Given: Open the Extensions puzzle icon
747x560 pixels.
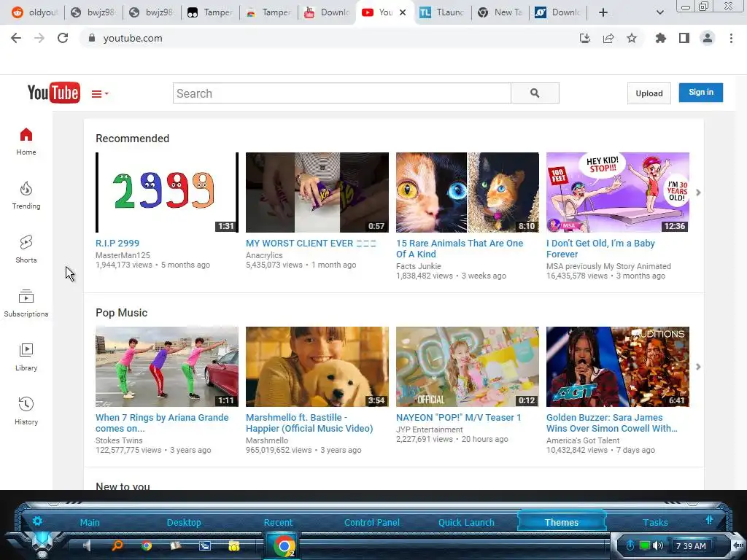Looking at the screenshot, I should tap(660, 38).
